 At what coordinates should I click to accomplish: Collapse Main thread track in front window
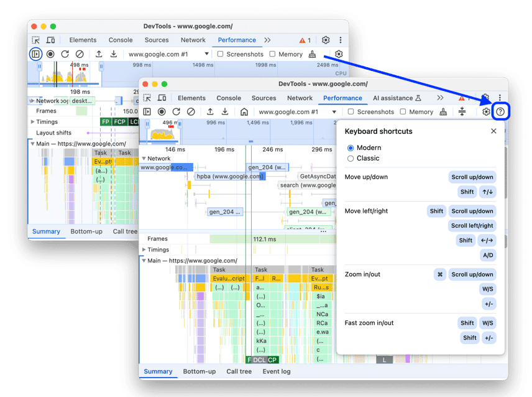[144, 261]
